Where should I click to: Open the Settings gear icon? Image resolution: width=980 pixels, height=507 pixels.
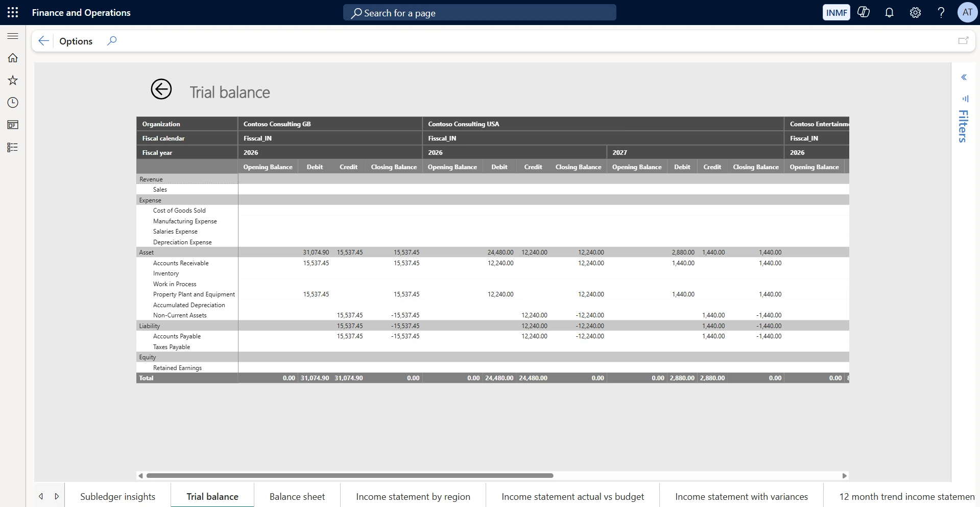(915, 12)
